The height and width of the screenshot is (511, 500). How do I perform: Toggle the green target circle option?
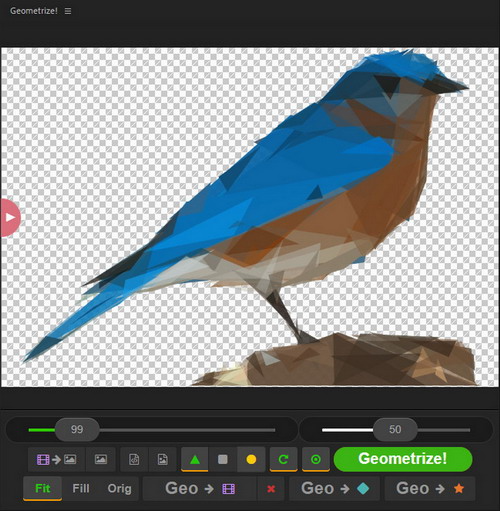click(x=316, y=460)
